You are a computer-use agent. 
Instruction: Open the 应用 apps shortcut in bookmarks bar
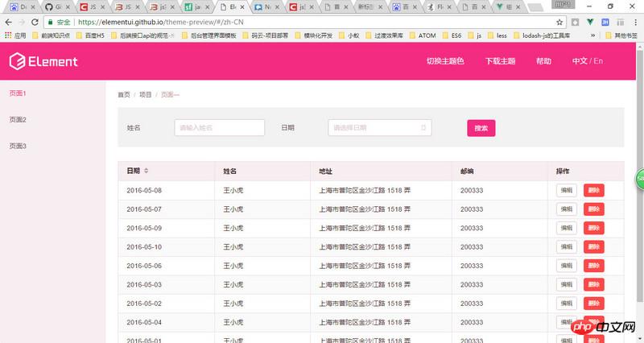[15, 35]
